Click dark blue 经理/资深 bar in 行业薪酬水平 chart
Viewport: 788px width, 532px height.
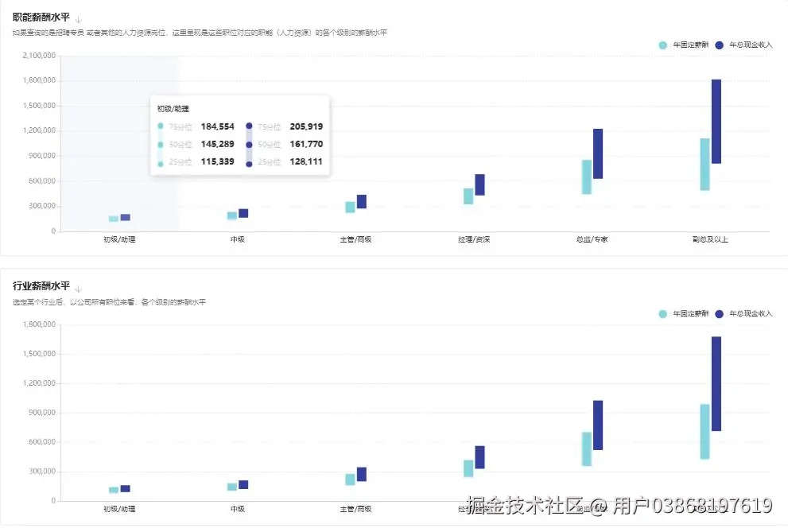(480, 457)
